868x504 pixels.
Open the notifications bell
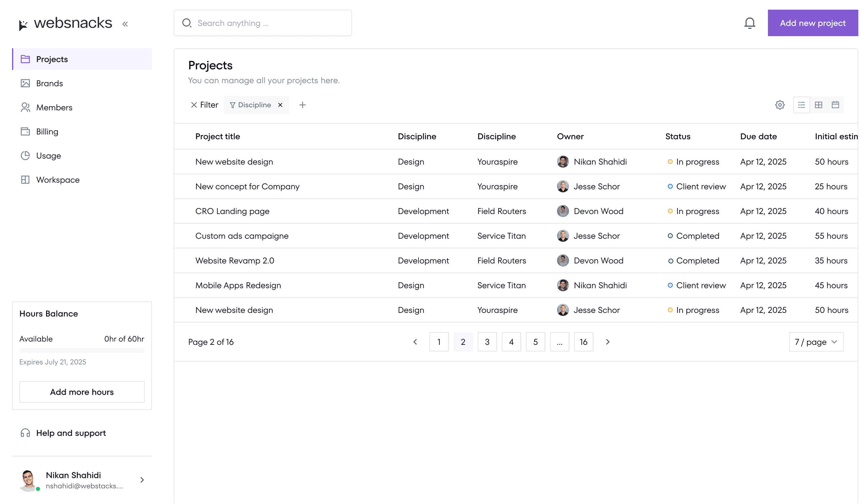[x=750, y=23]
